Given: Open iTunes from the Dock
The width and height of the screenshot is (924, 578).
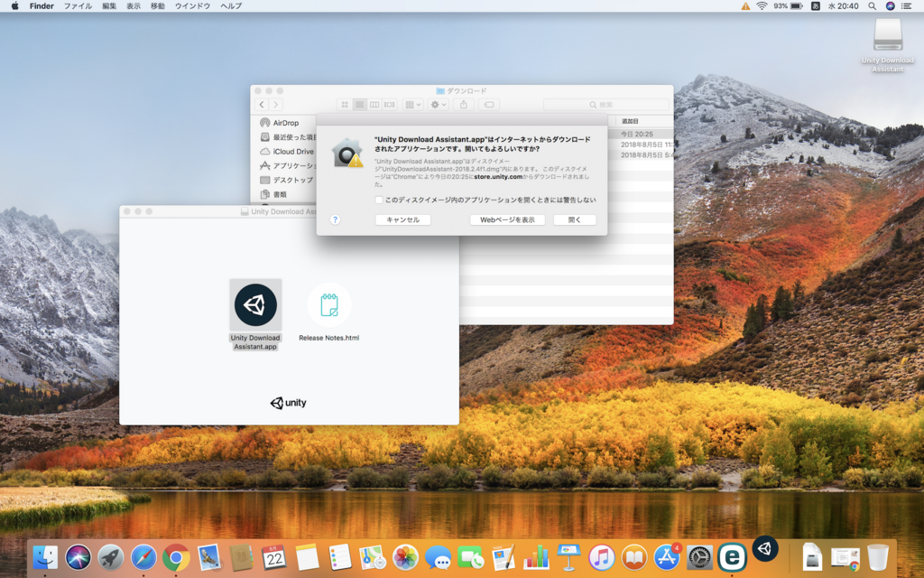Looking at the screenshot, I should click(602, 557).
